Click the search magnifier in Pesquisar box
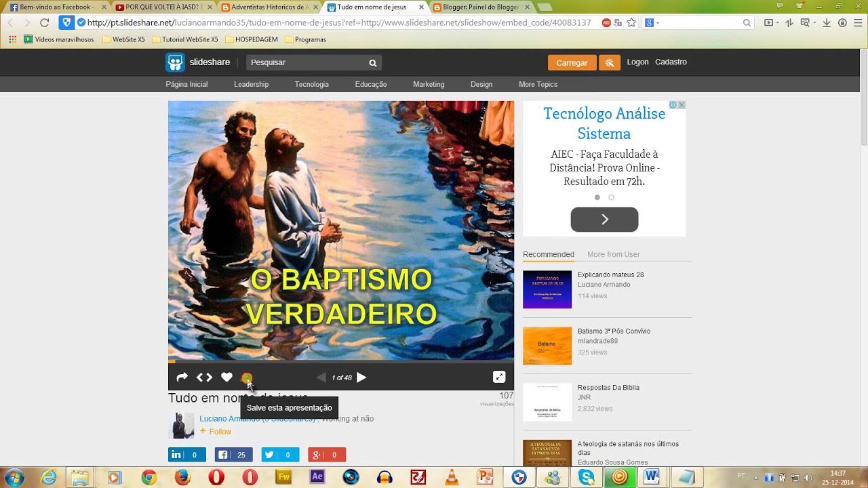Image resolution: width=868 pixels, height=488 pixels. tap(372, 63)
